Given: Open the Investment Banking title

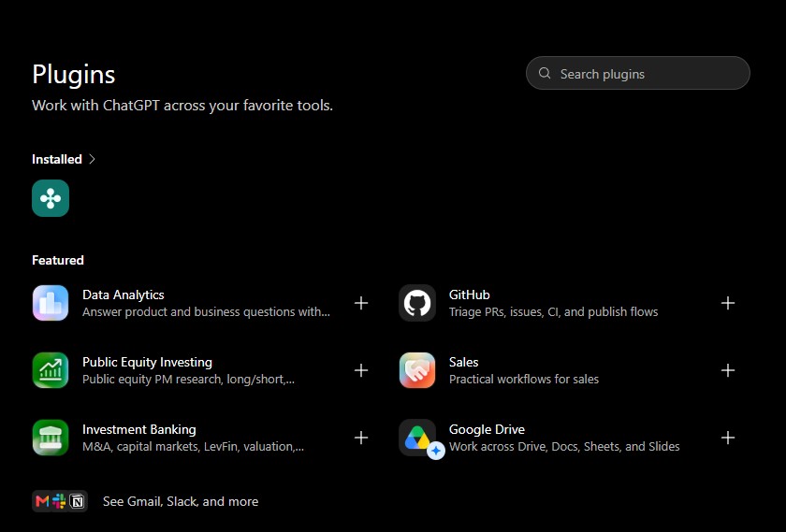Looking at the screenshot, I should 139,429.
